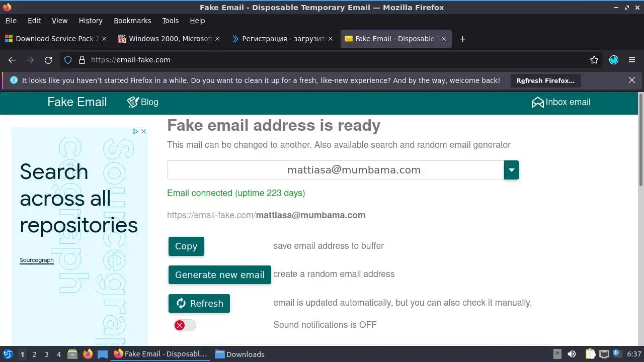Bookmark this page with the star
Image resolution: width=644 pixels, height=362 pixels.
(x=594, y=60)
